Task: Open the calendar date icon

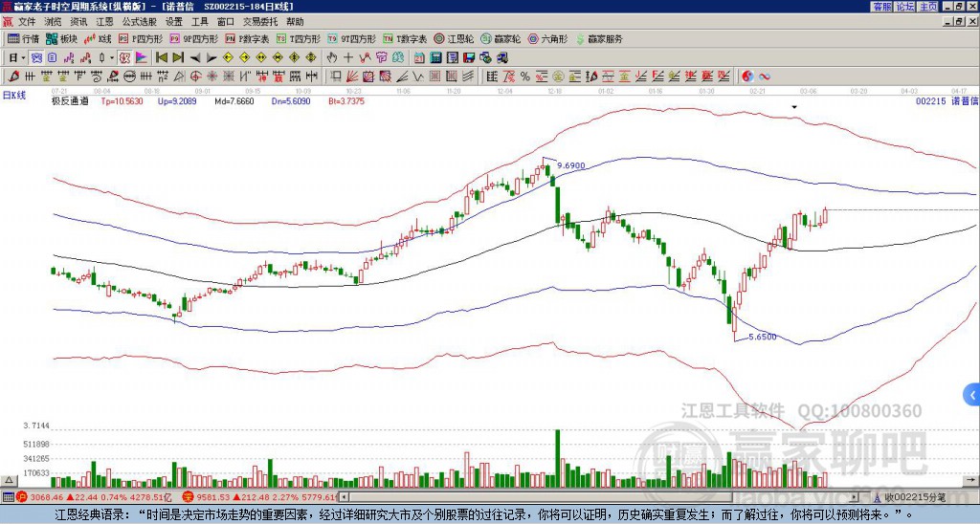Action: [x=419, y=58]
